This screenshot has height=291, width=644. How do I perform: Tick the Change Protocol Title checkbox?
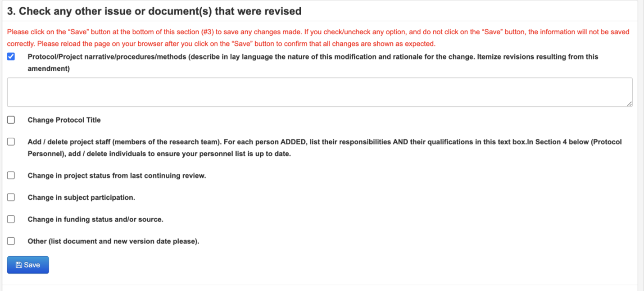point(11,120)
